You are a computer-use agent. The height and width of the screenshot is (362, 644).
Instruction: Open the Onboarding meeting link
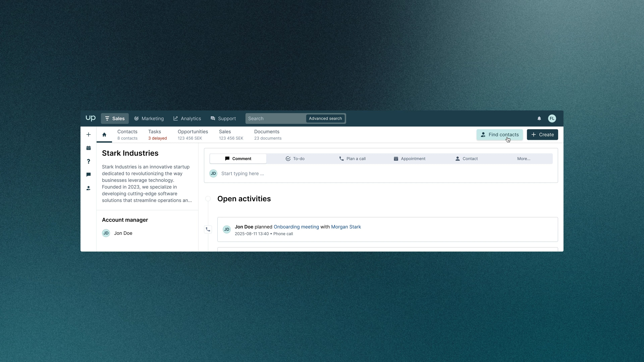(296, 227)
